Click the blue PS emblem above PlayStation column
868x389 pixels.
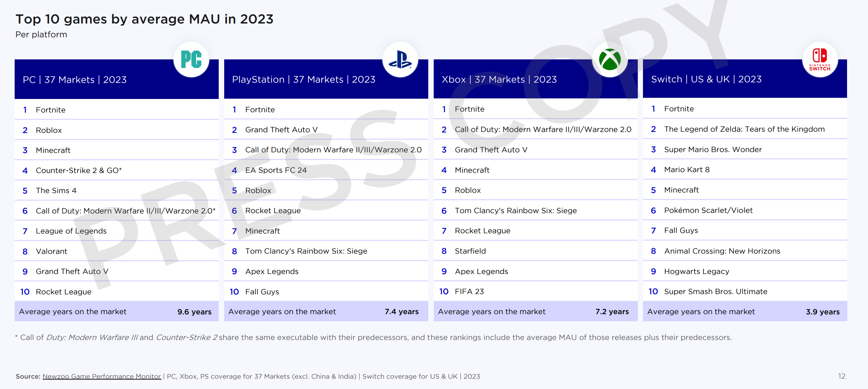[x=401, y=59]
